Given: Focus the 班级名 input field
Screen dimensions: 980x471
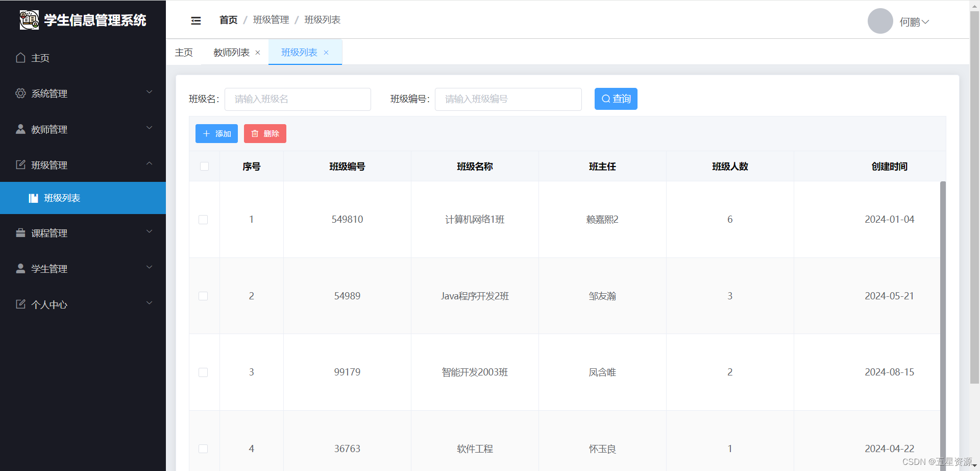Looking at the screenshot, I should click(298, 99).
